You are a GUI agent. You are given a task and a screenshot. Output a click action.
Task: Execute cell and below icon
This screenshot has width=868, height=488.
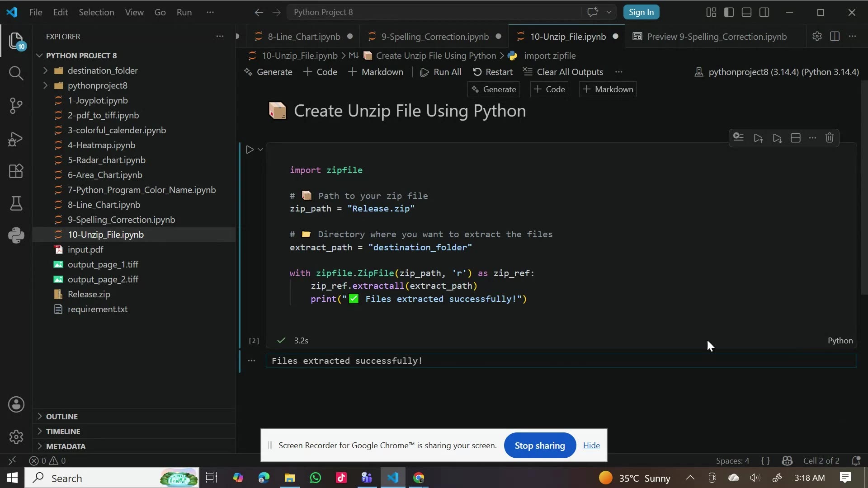pos(777,138)
